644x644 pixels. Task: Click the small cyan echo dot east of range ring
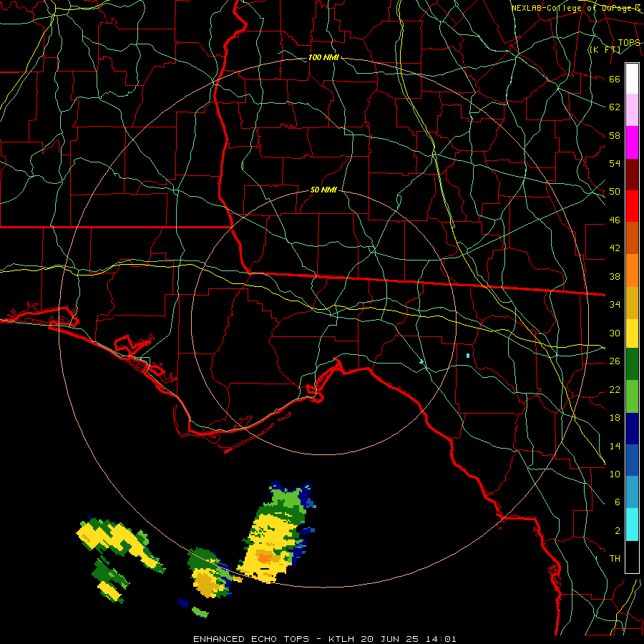(468, 355)
